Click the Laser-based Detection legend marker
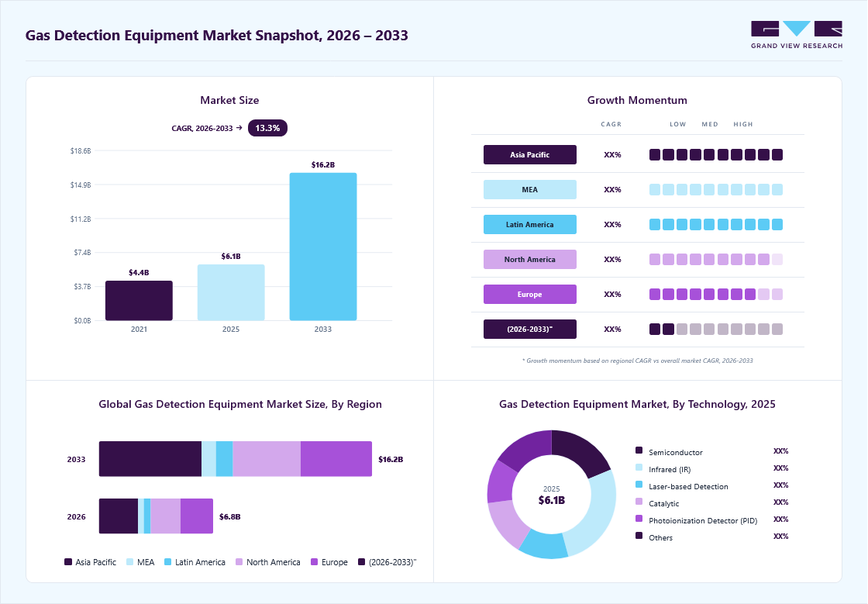Viewport: 868px width, 604px height. (x=639, y=485)
